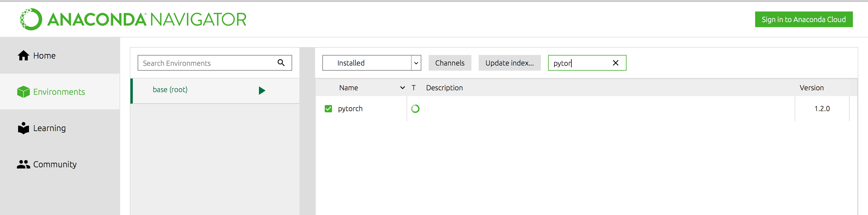The height and width of the screenshot is (215, 868).
Task: Uncheck the pytorch package checkbox
Action: (x=328, y=109)
